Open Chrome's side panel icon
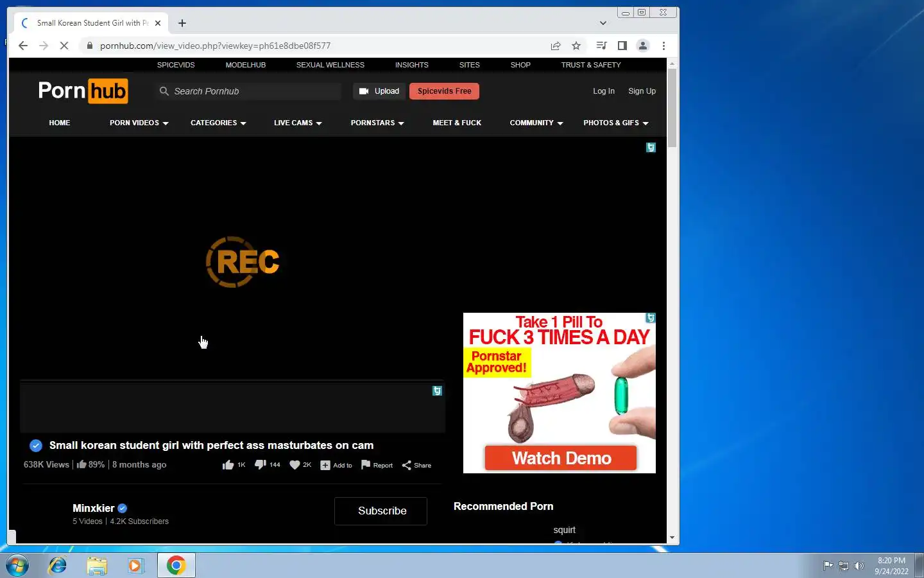This screenshot has width=924, height=578. pos(622,46)
